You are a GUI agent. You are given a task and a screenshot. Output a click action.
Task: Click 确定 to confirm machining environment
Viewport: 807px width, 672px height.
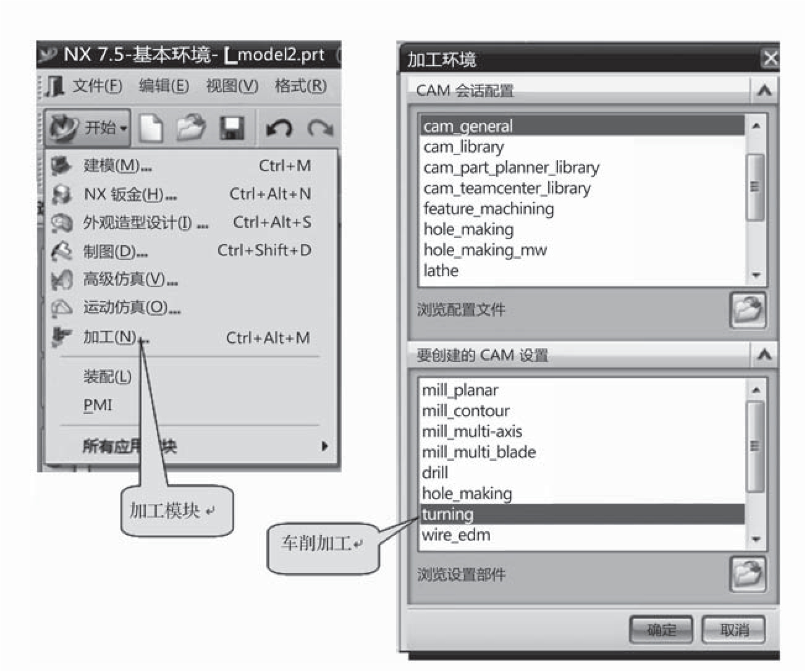pos(661,630)
